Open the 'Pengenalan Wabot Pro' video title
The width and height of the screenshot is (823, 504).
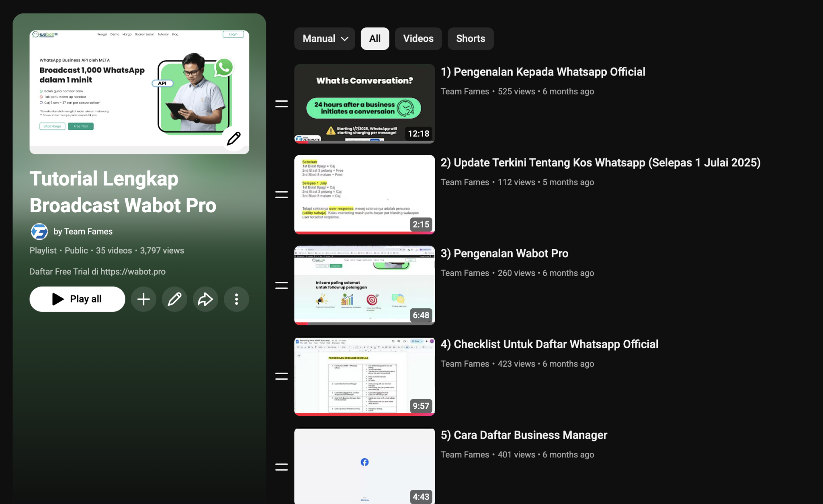coord(504,254)
